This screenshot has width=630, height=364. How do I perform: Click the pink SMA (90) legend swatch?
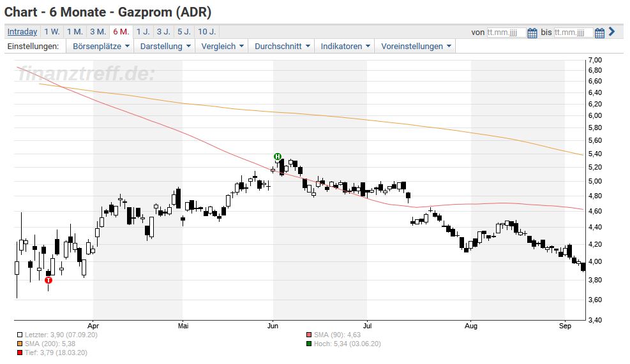click(308, 335)
